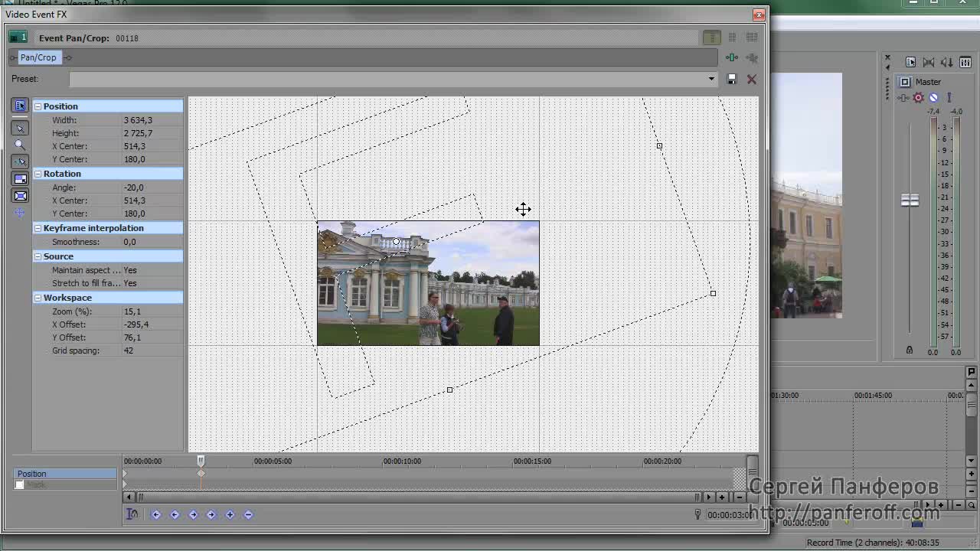Image resolution: width=980 pixels, height=551 pixels.
Task: Select the Normal Edit tool
Action: [x=21, y=128]
